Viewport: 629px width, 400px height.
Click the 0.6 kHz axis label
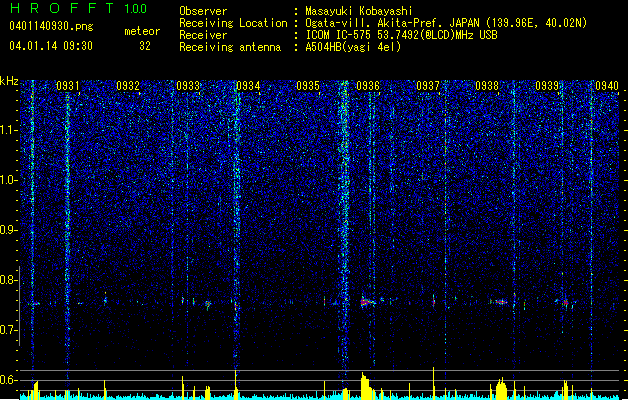[x=8, y=380]
